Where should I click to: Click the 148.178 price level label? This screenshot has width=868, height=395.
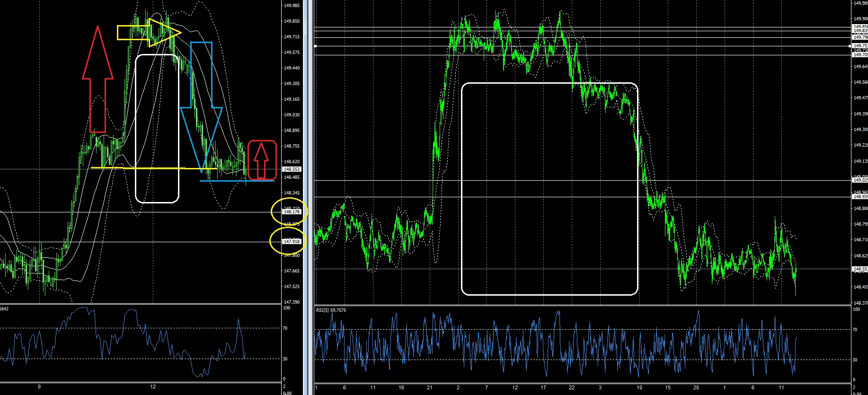(x=292, y=212)
